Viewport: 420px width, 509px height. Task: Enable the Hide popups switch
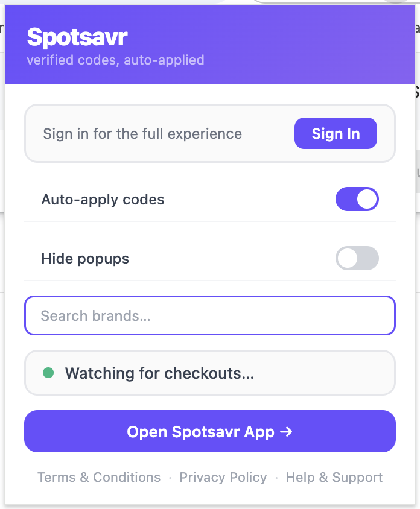point(357,258)
